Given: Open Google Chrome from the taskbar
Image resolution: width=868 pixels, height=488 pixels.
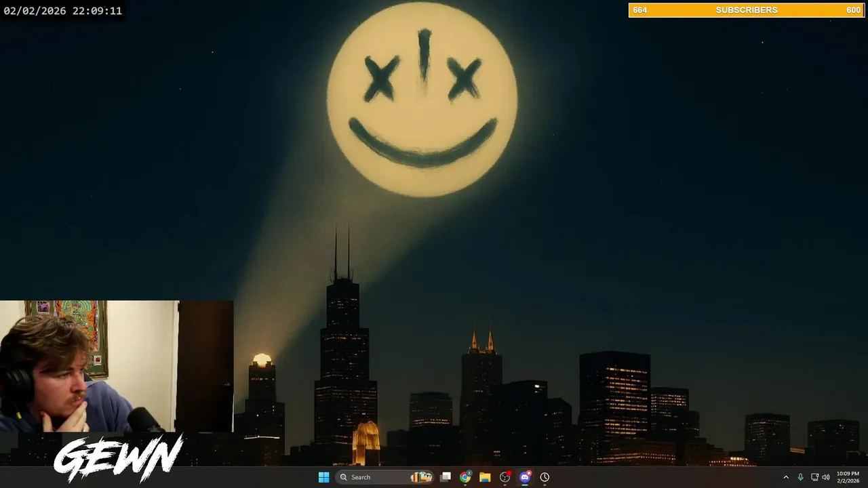Looking at the screenshot, I should coord(465,477).
